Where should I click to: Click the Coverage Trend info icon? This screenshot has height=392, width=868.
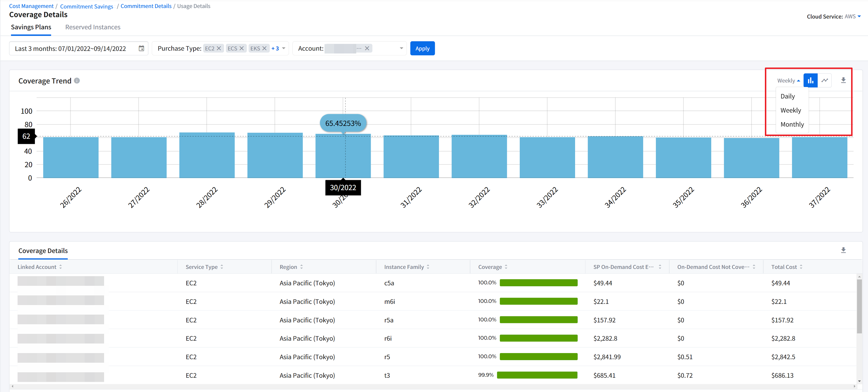[x=77, y=81]
